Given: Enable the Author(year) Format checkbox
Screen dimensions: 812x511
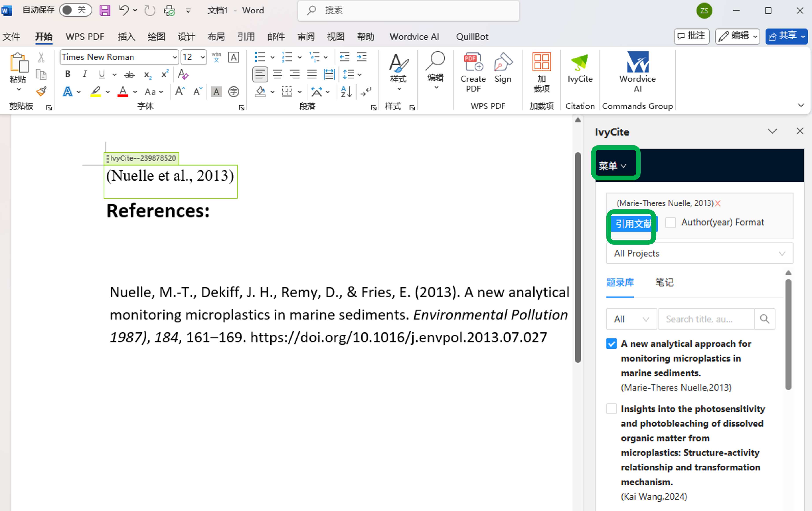Looking at the screenshot, I should point(670,222).
